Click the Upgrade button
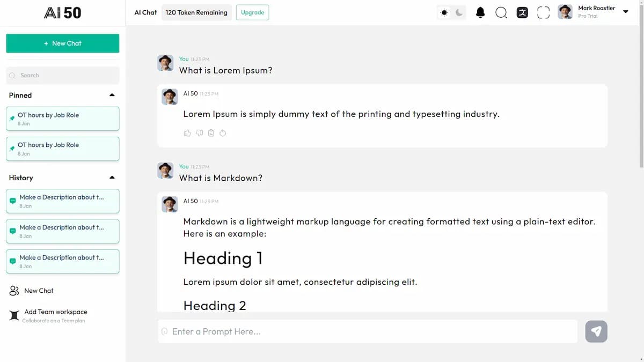644x362 pixels. [252, 12]
